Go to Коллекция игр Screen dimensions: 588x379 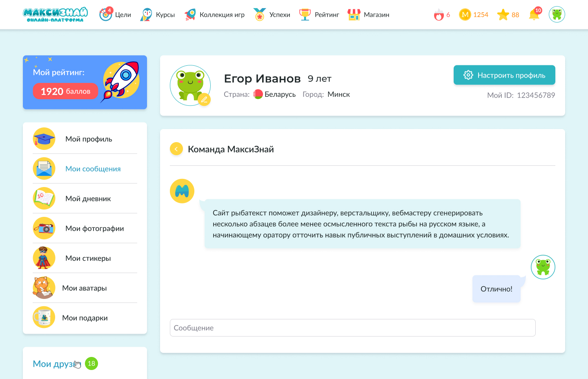pyautogui.click(x=215, y=15)
